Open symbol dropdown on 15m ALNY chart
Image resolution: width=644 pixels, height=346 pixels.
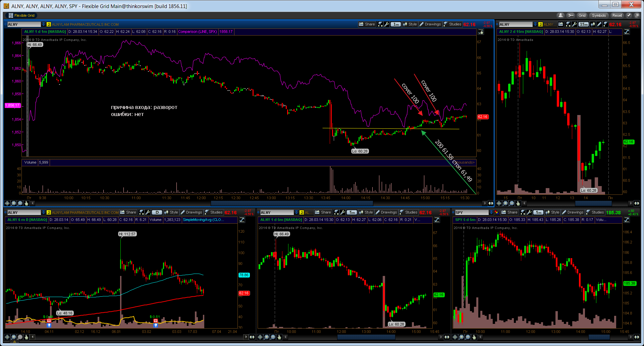click(535, 24)
